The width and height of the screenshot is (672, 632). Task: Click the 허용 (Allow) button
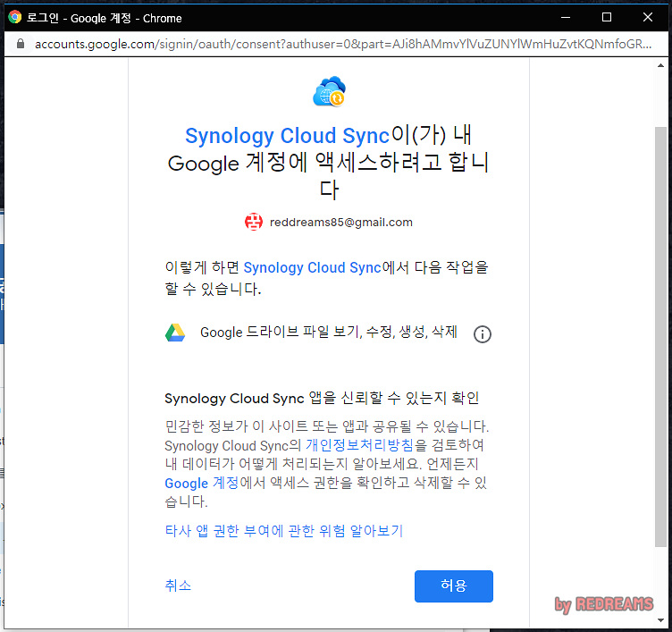click(453, 586)
